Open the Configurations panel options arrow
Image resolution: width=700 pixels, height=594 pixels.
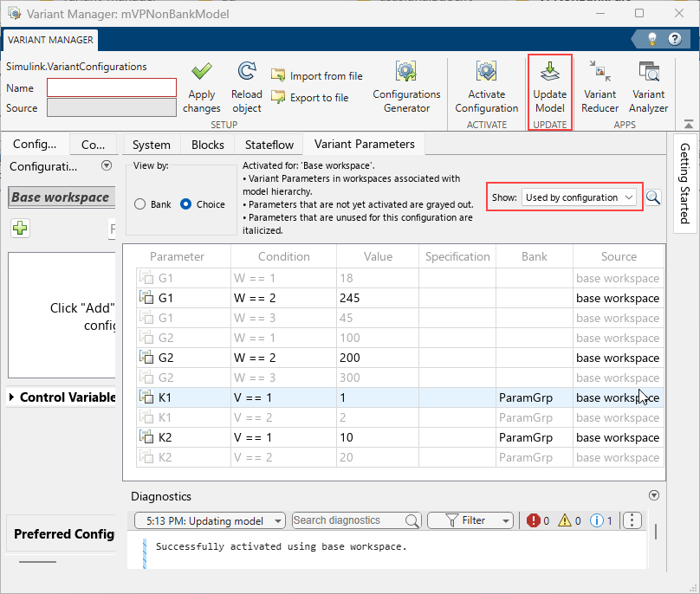click(107, 165)
